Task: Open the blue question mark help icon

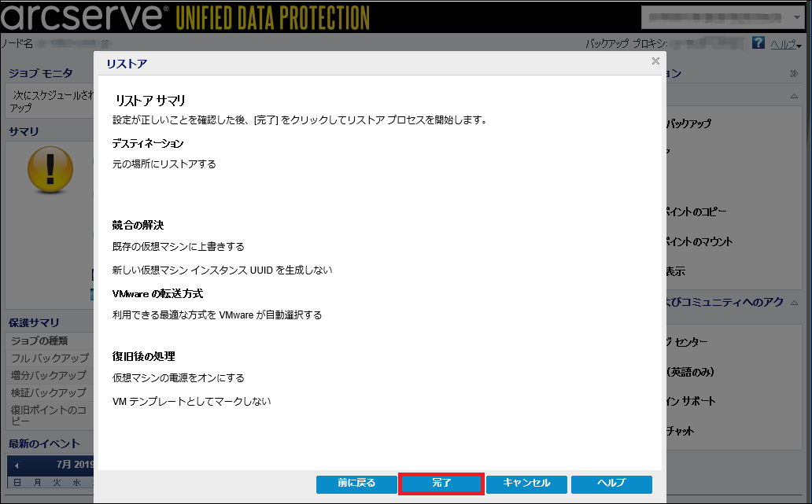Action: click(758, 43)
